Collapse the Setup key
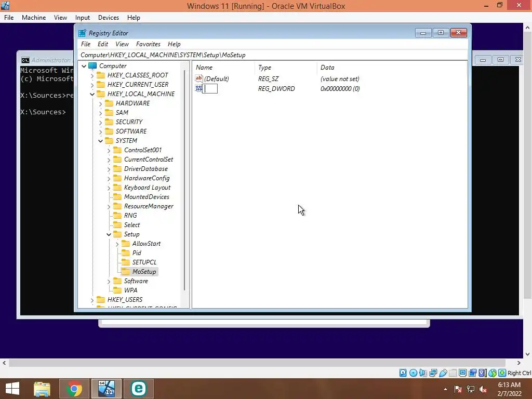 tap(109, 234)
